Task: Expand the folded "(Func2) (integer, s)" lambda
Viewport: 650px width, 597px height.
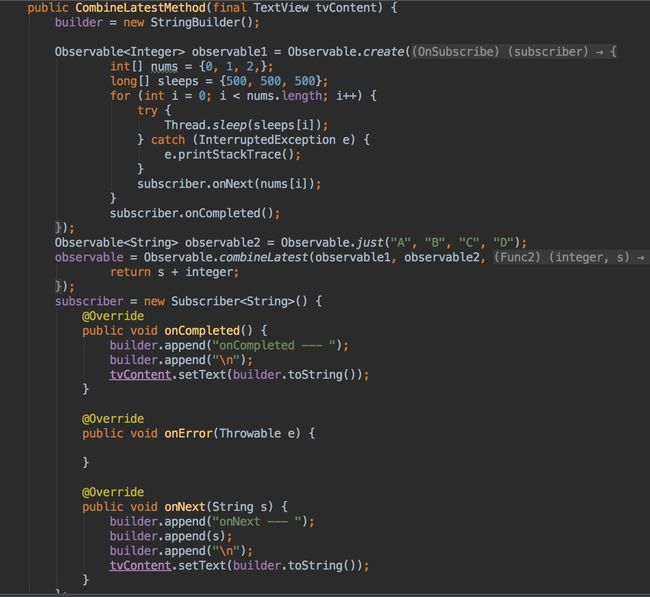Action: click(x=571, y=257)
